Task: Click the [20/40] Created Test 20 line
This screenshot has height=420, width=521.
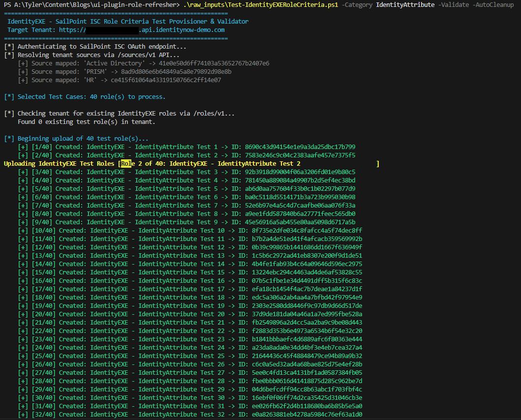Action: (x=190, y=314)
